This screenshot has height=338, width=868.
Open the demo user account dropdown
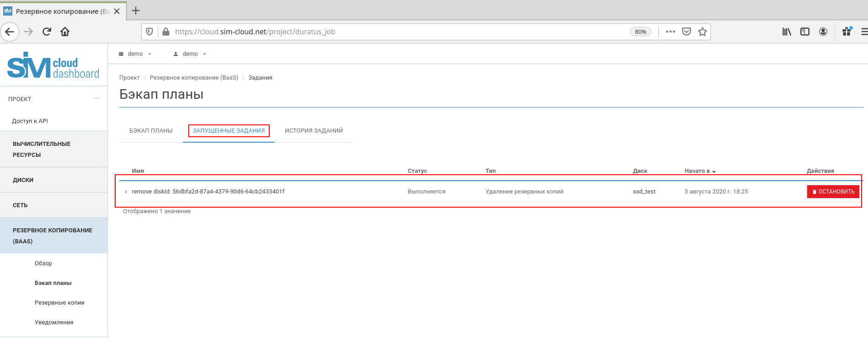(190, 54)
